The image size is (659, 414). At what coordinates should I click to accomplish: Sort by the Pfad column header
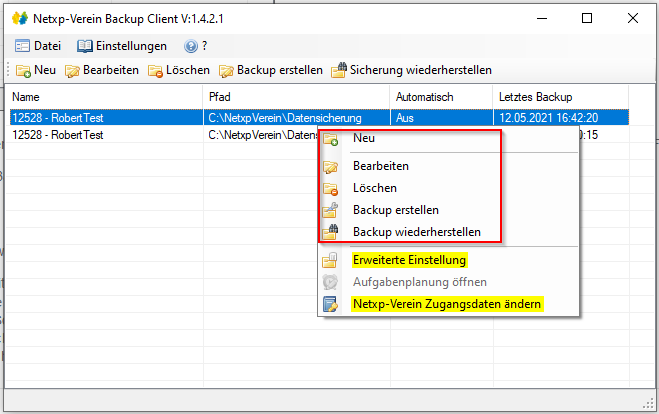tap(297, 97)
